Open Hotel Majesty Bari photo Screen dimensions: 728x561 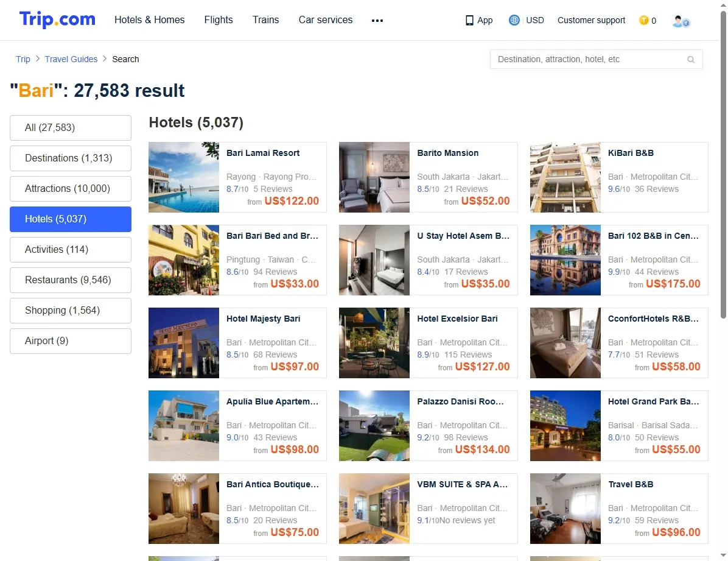184,343
